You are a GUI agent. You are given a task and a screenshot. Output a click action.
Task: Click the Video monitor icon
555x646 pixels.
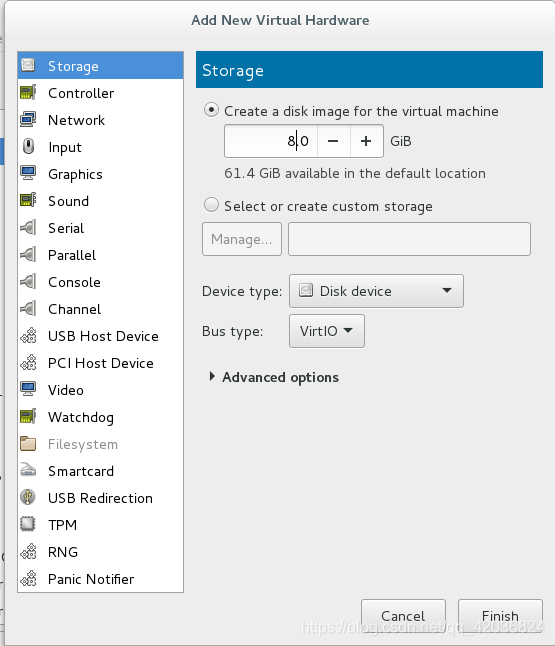tap(28, 389)
